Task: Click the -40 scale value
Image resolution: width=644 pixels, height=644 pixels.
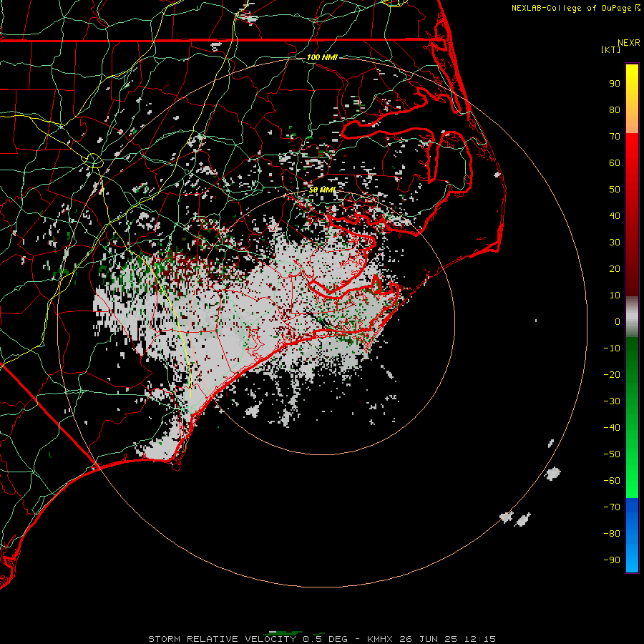Action: point(612,428)
